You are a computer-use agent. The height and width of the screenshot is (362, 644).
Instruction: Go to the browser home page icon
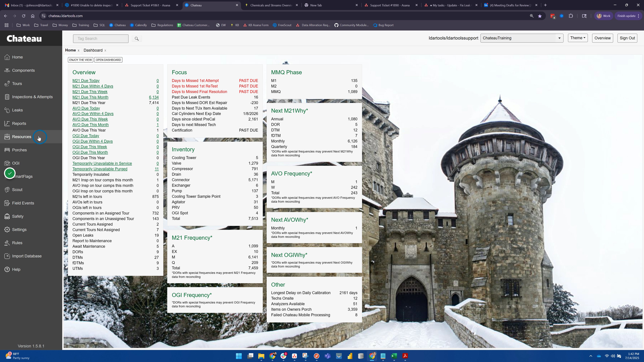[33, 16]
